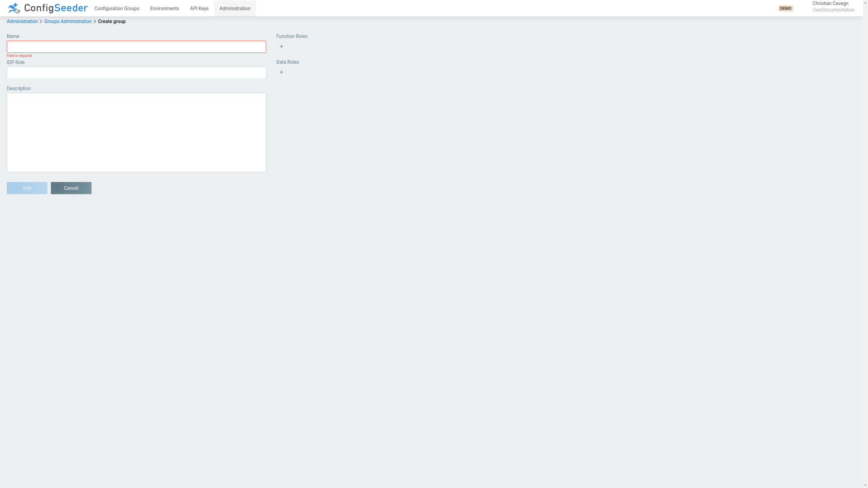Focus the Name input field
The image size is (868, 488).
point(136,47)
